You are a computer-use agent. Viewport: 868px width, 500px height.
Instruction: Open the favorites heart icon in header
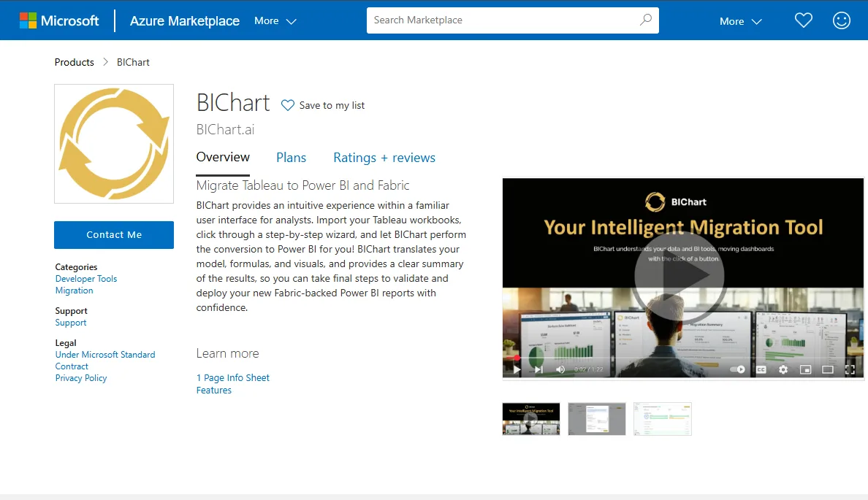(x=804, y=20)
